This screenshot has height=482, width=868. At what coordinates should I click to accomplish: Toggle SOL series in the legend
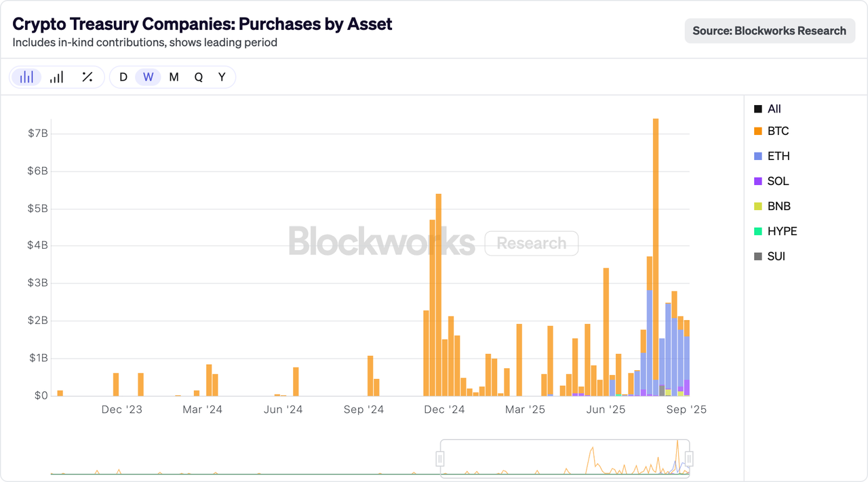pos(772,181)
